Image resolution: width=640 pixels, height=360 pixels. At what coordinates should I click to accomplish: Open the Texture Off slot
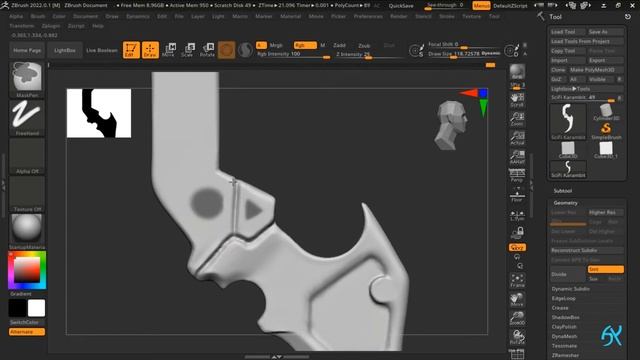(27, 194)
